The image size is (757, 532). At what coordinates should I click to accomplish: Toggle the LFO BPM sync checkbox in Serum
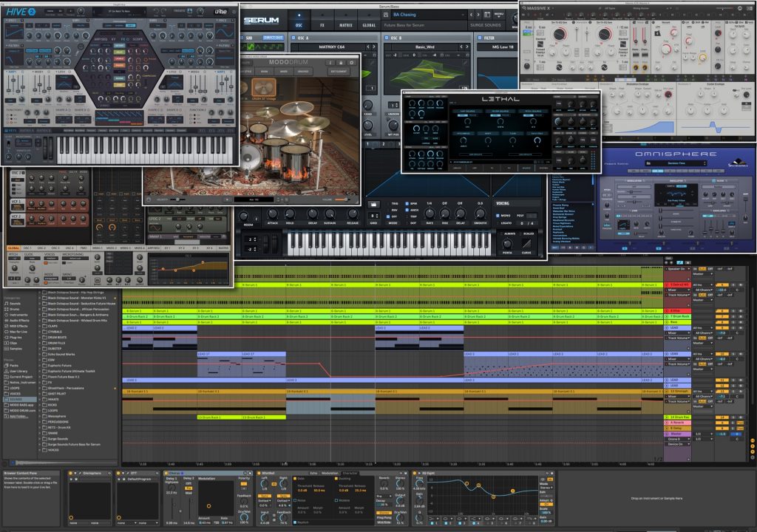407,204
